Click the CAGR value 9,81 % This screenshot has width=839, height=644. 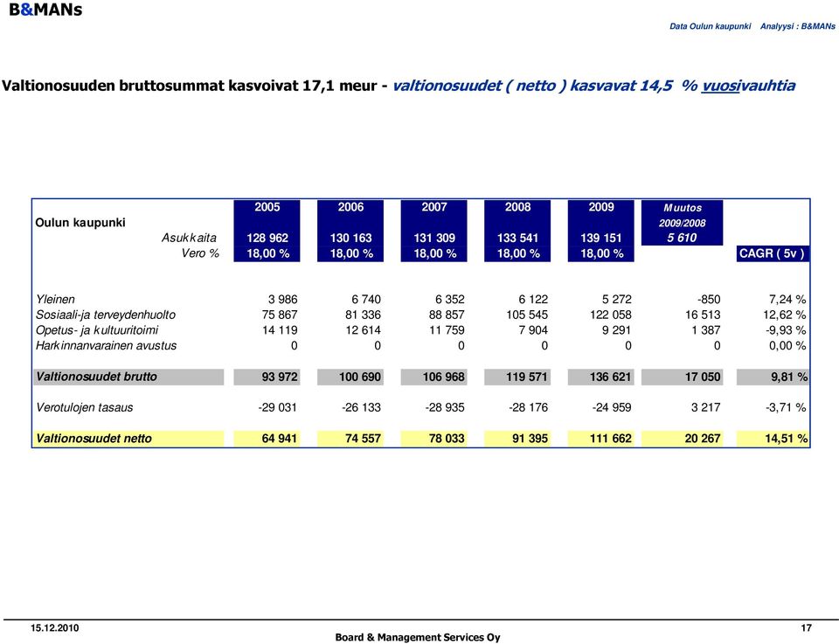[x=788, y=377]
